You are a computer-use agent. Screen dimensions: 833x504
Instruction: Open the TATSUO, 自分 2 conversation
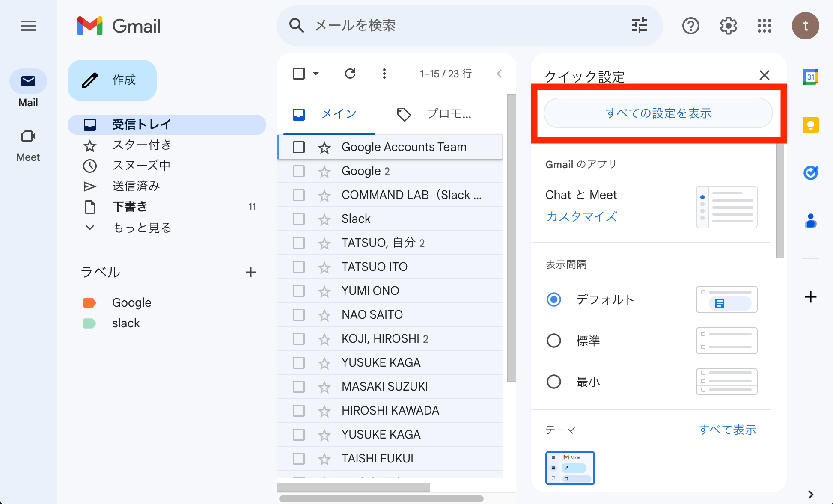pyautogui.click(x=390, y=243)
